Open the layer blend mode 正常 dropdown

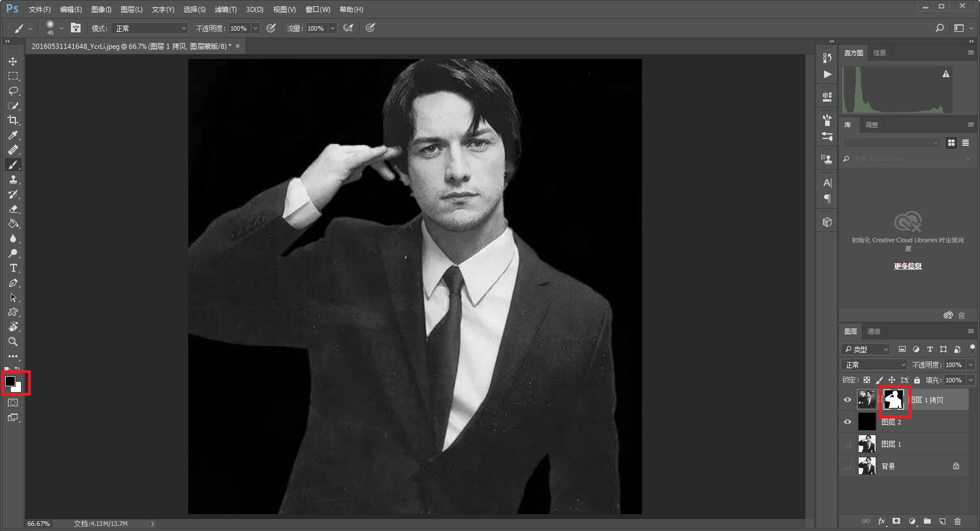click(874, 365)
